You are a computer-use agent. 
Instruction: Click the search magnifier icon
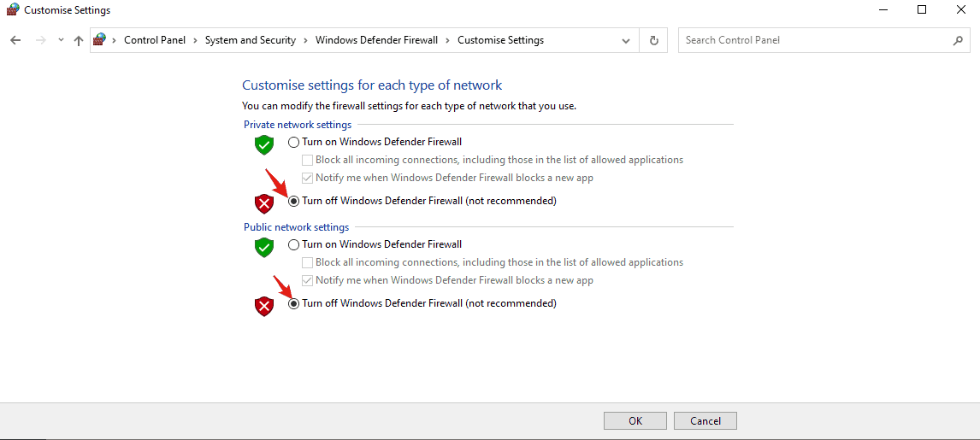pos(958,40)
